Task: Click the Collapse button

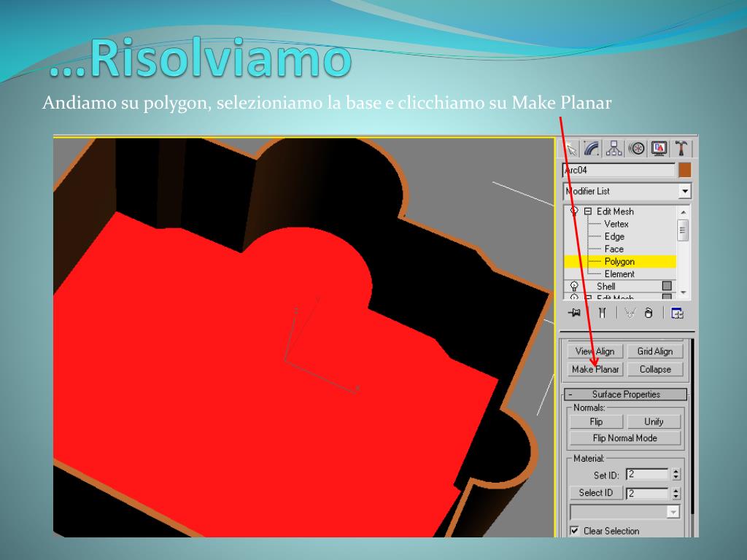Action: tap(655, 369)
